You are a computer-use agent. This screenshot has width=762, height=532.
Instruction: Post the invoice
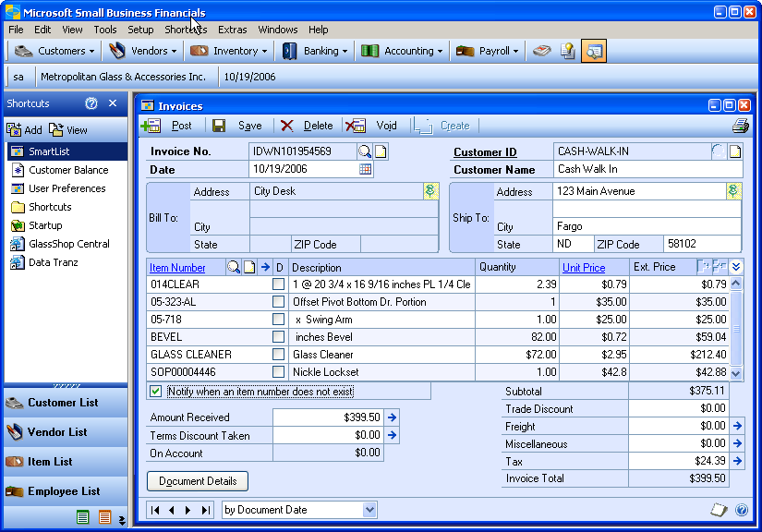[168, 126]
